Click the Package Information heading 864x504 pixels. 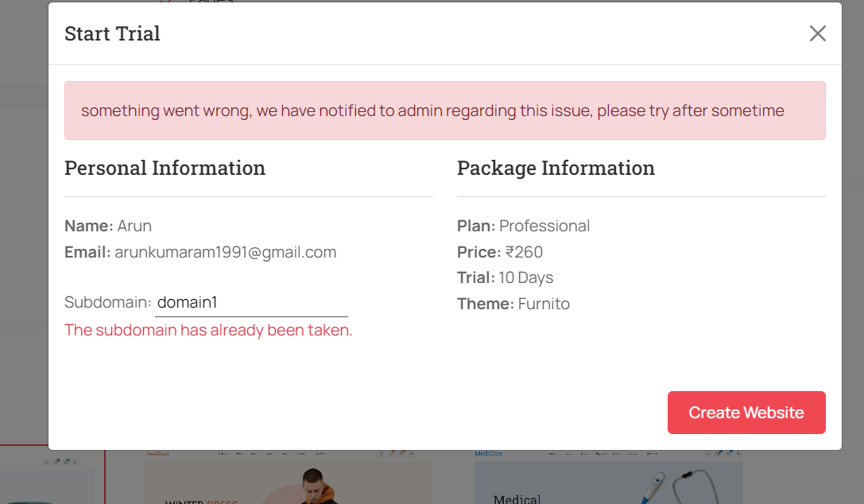pos(556,168)
